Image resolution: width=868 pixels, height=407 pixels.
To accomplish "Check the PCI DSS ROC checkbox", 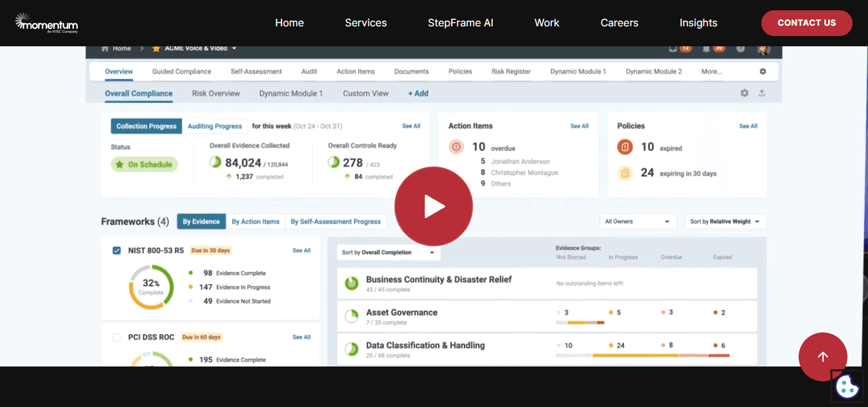I will 116,337.
